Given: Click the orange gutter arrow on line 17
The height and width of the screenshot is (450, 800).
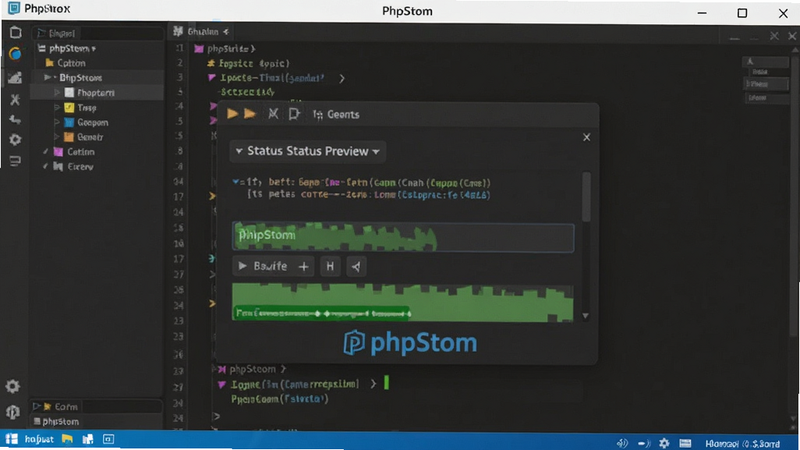Looking at the screenshot, I should [x=212, y=196].
